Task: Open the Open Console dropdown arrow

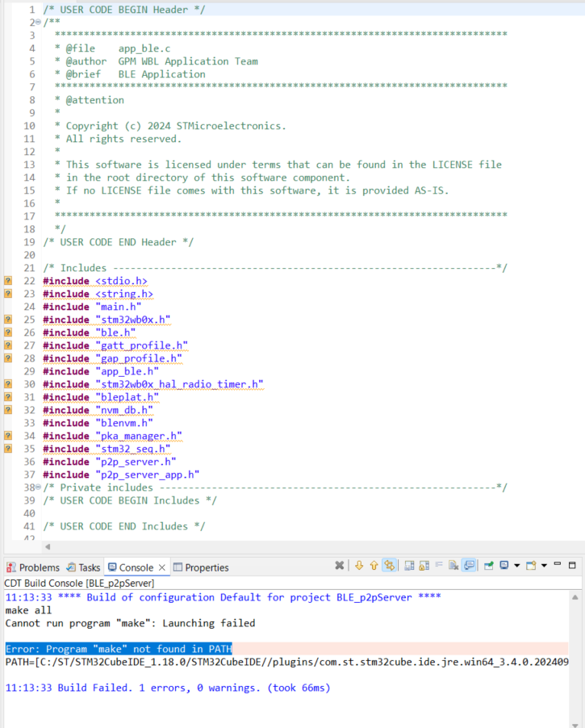Action: click(x=544, y=566)
